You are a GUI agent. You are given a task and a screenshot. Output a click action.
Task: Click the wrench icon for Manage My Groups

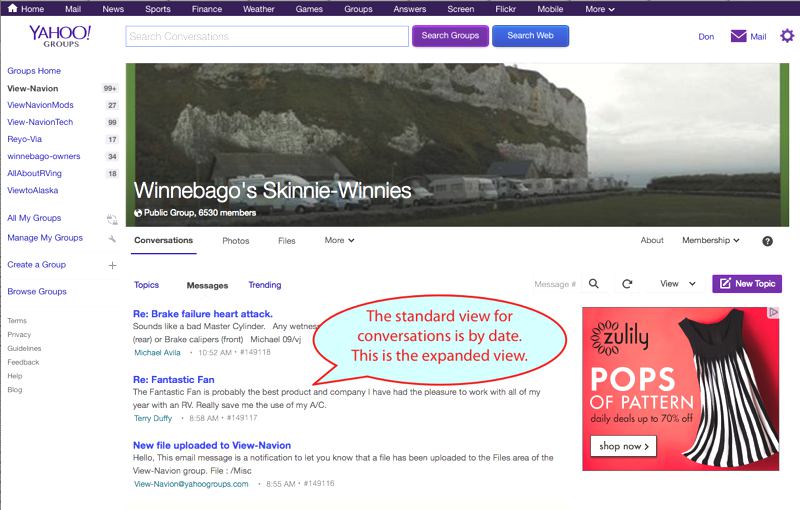tap(112, 238)
